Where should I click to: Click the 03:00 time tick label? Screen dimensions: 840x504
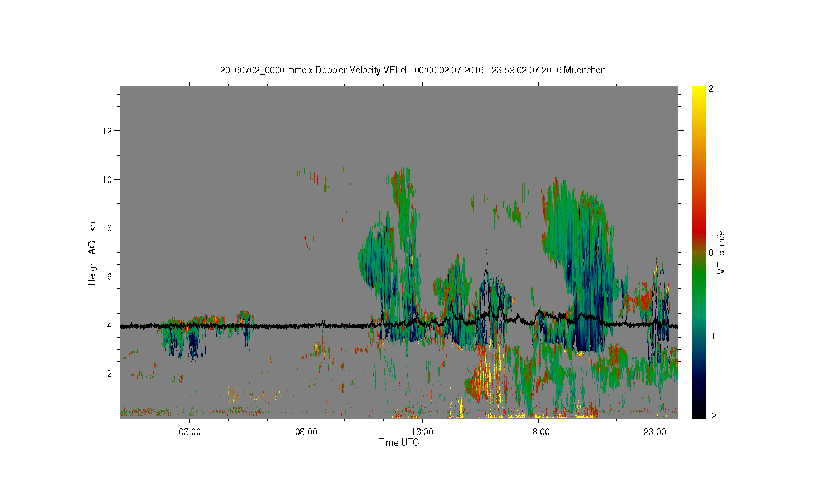point(189,432)
